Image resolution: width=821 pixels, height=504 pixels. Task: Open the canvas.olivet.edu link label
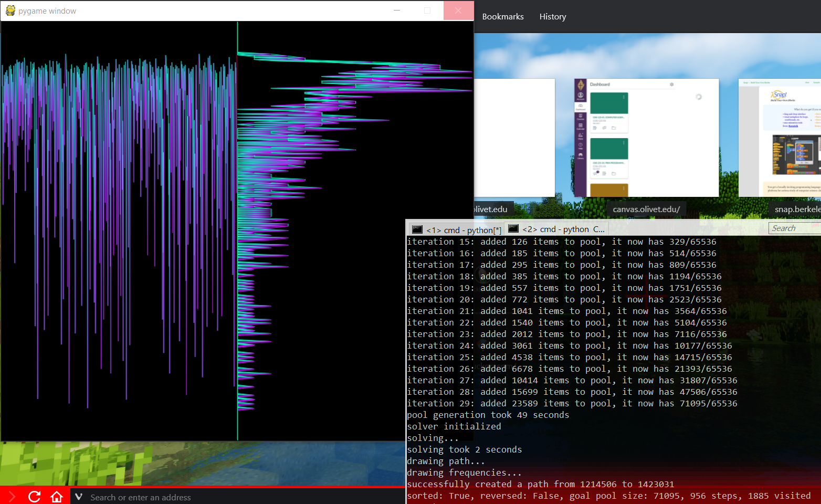[646, 208]
